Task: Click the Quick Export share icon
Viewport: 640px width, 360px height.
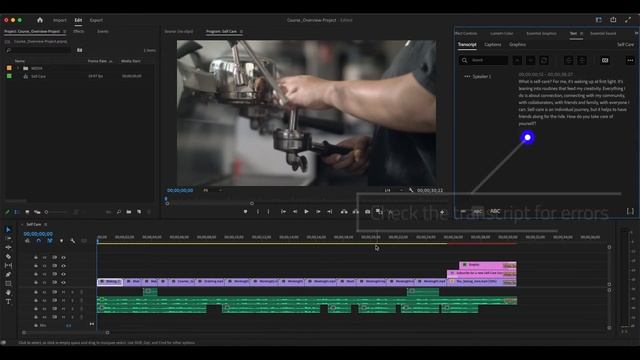Action: coord(613,20)
